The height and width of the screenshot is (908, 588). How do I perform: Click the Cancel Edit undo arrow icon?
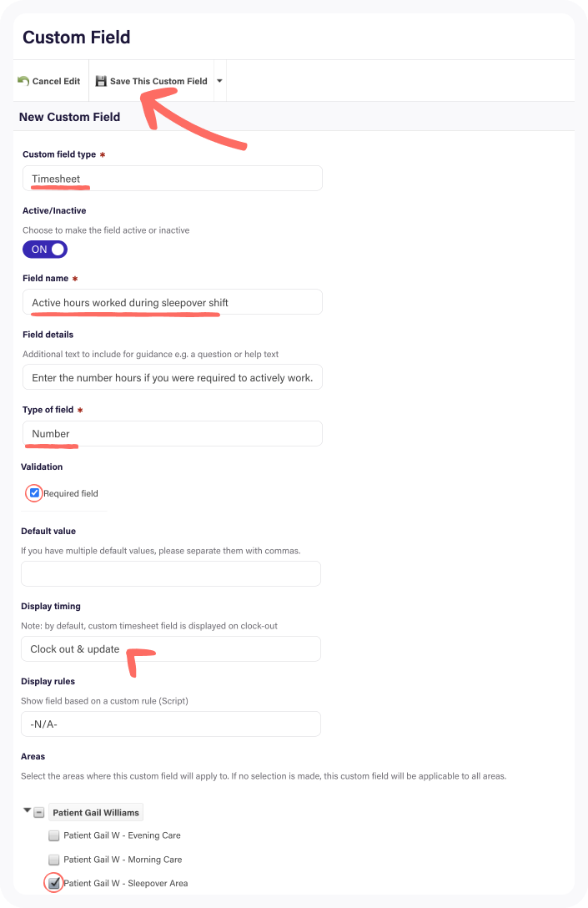[23, 81]
